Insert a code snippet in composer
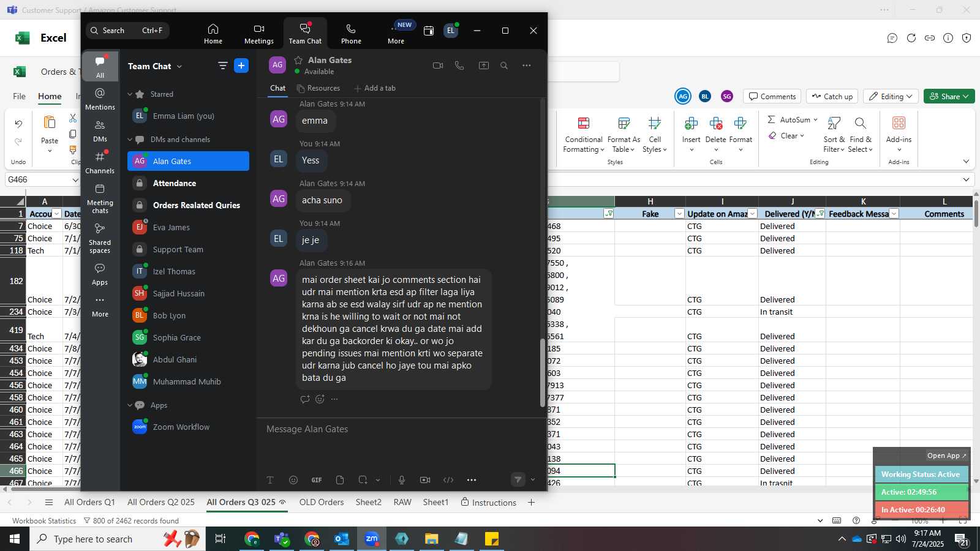The image size is (980, 551). click(448, 480)
